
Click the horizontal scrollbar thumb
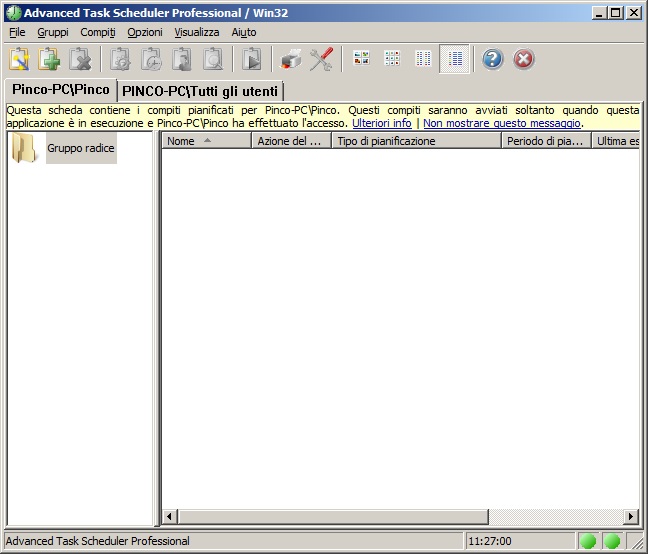coord(333,516)
